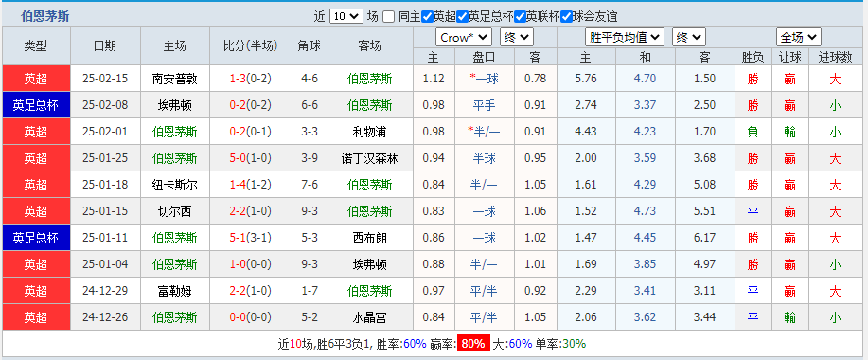
Task: Click score 5-0(1-0) against 诺丁汉森林
Action: [x=250, y=158]
